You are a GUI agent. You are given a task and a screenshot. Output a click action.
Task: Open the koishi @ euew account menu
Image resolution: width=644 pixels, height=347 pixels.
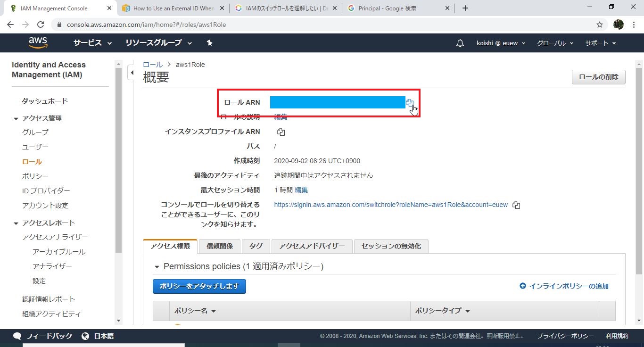(501, 43)
